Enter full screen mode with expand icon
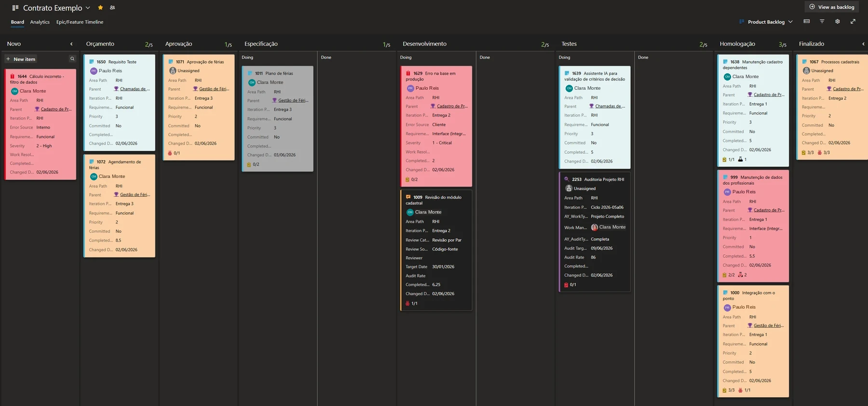The width and height of the screenshot is (868, 406). [853, 22]
